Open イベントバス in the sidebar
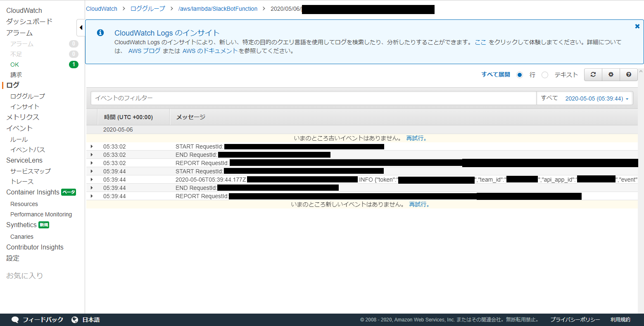 pyautogui.click(x=28, y=150)
